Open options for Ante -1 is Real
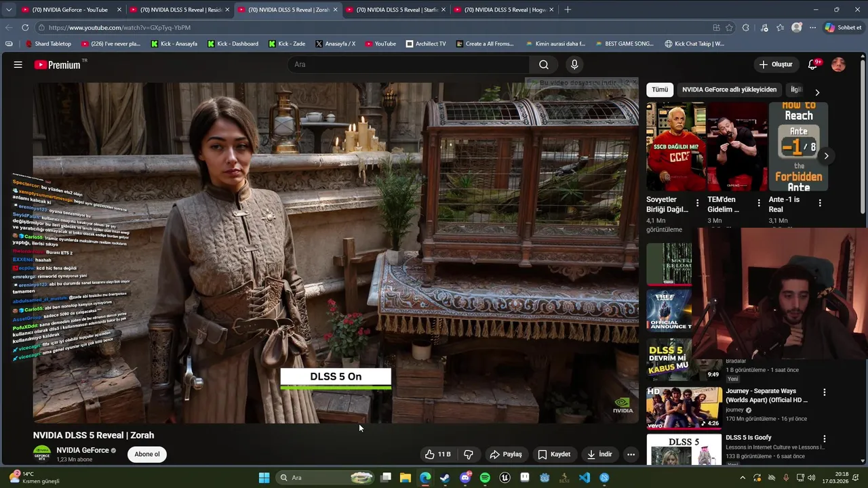 pyautogui.click(x=819, y=203)
